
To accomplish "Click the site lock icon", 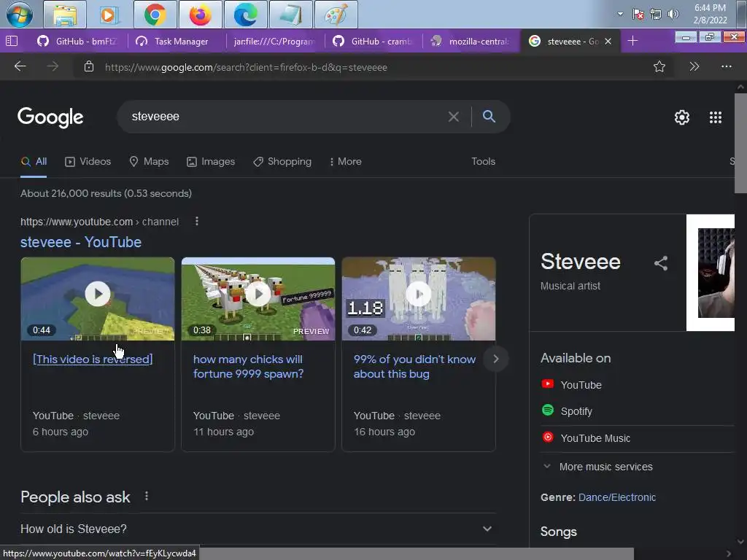I will pos(89,66).
